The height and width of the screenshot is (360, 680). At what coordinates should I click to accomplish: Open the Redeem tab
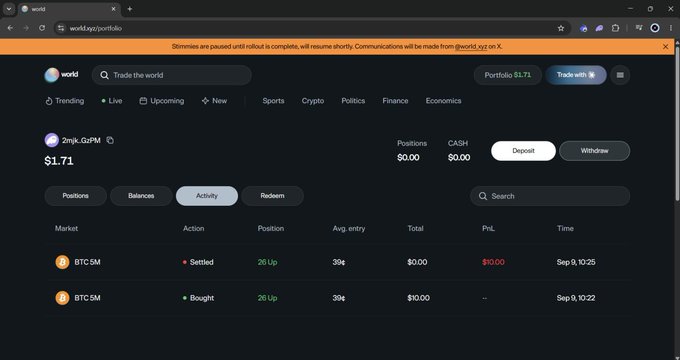pos(272,196)
